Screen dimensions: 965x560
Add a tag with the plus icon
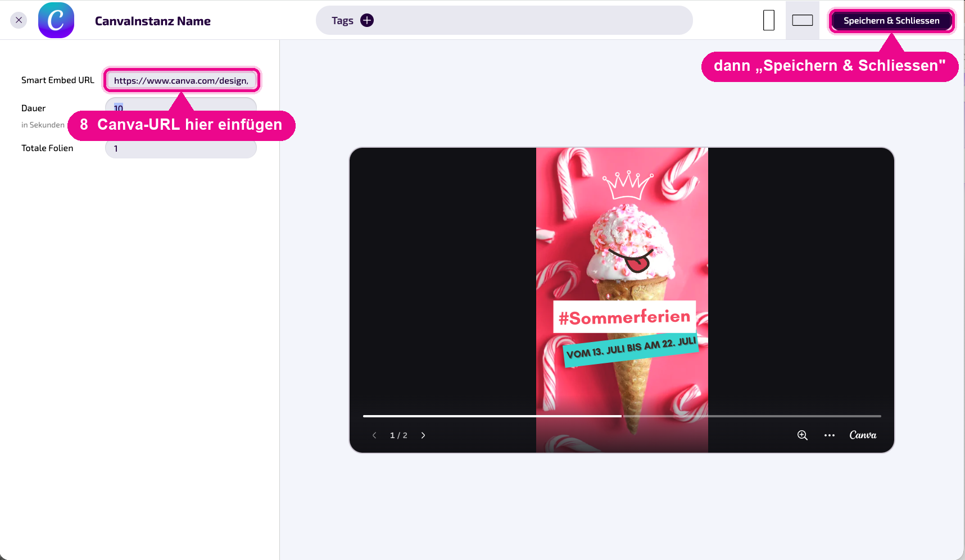367,20
